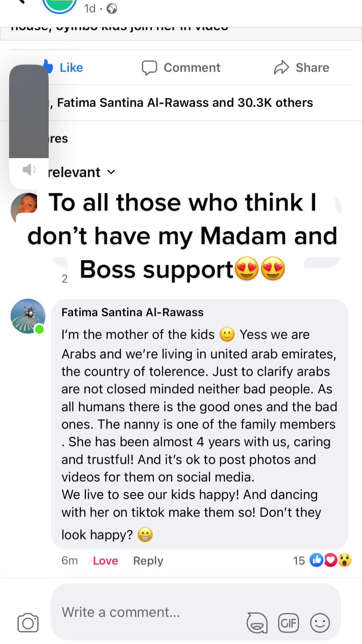Open the first commenter's avatar picture
The height and width of the screenshot is (644, 362).
(x=23, y=207)
